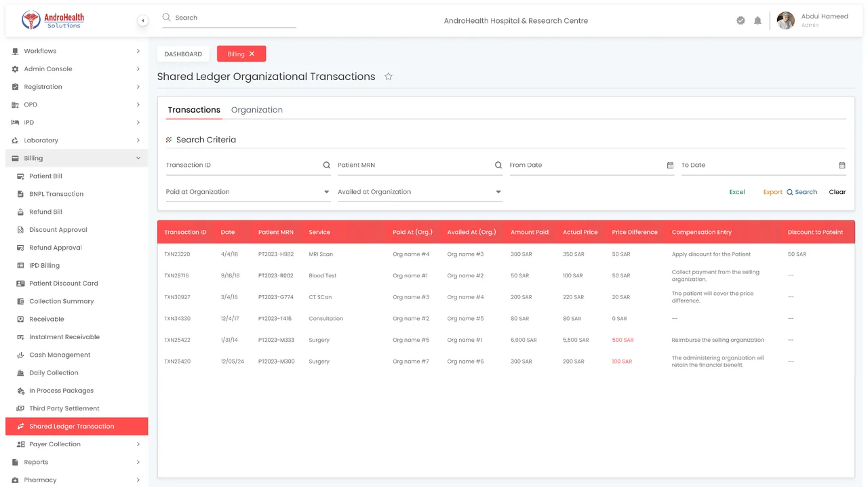Image resolution: width=868 pixels, height=487 pixels.
Task: Click the Receivable sidebar icon
Action: coord(20,319)
